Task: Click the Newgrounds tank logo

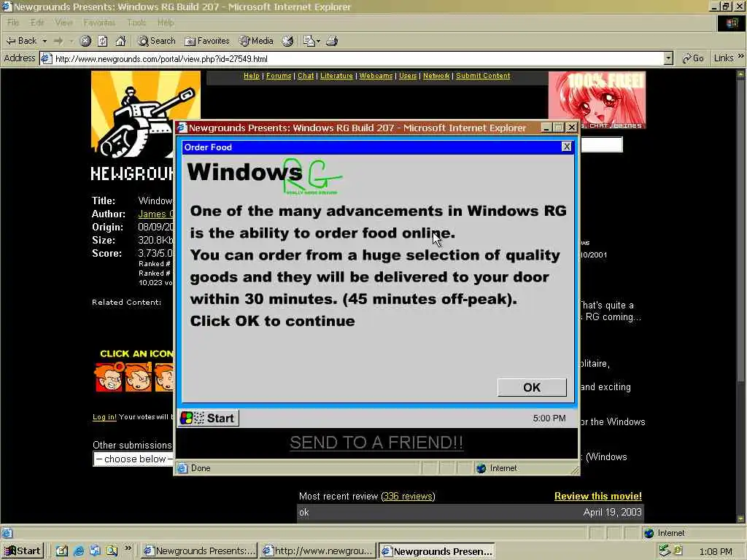Action: [145, 114]
